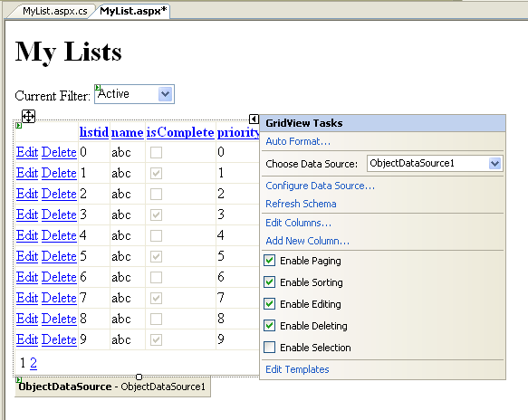Uncheck Enable Sorting option

[x=269, y=282]
